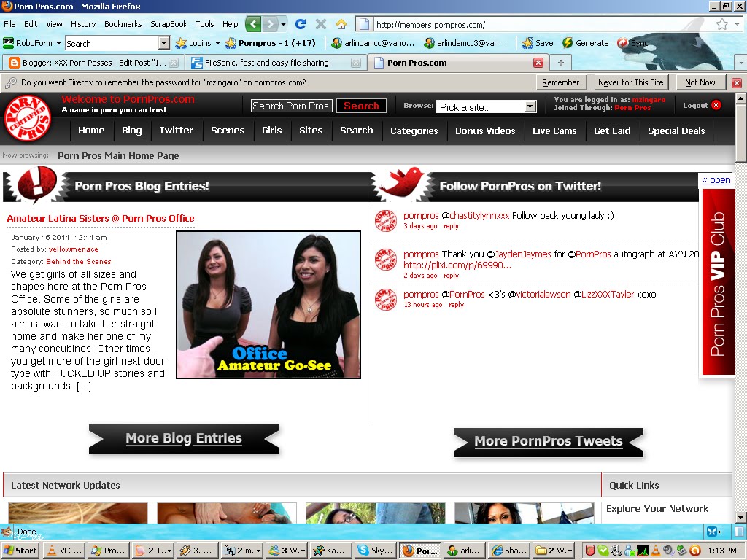Open the Tools menu
This screenshot has width=747, height=560.
[205, 24]
